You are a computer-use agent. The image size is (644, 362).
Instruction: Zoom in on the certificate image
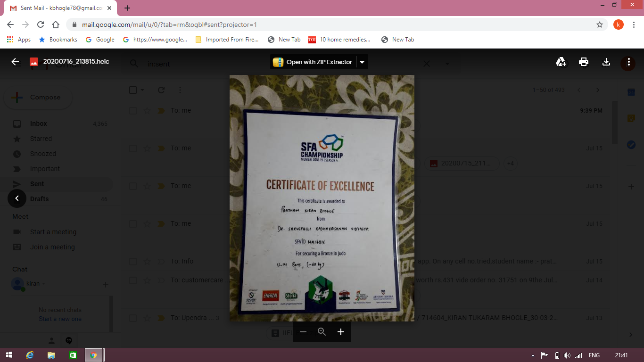click(x=341, y=332)
